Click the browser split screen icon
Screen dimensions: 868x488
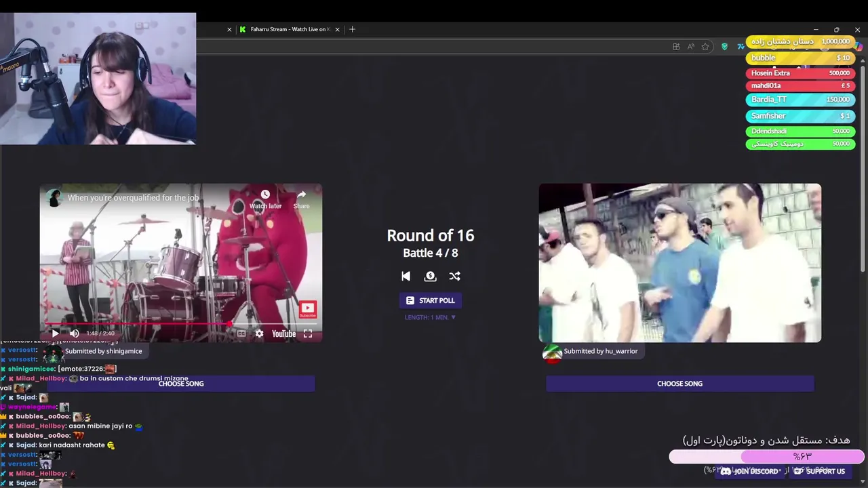tap(676, 47)
